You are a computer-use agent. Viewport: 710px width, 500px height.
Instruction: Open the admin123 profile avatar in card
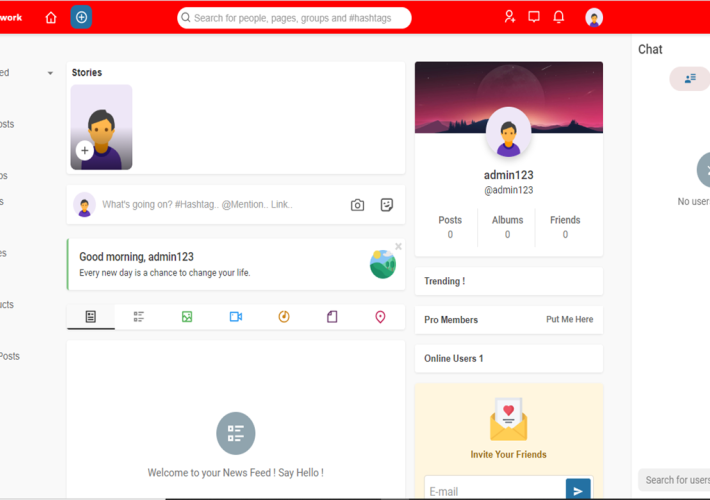tap(509, 133)
